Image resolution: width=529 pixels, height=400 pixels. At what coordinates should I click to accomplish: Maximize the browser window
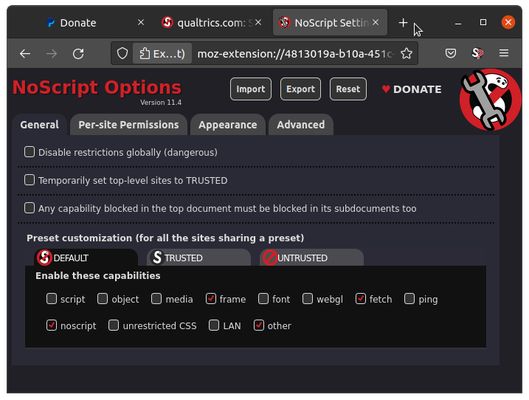pyautogui.click(x=483, y=22)
